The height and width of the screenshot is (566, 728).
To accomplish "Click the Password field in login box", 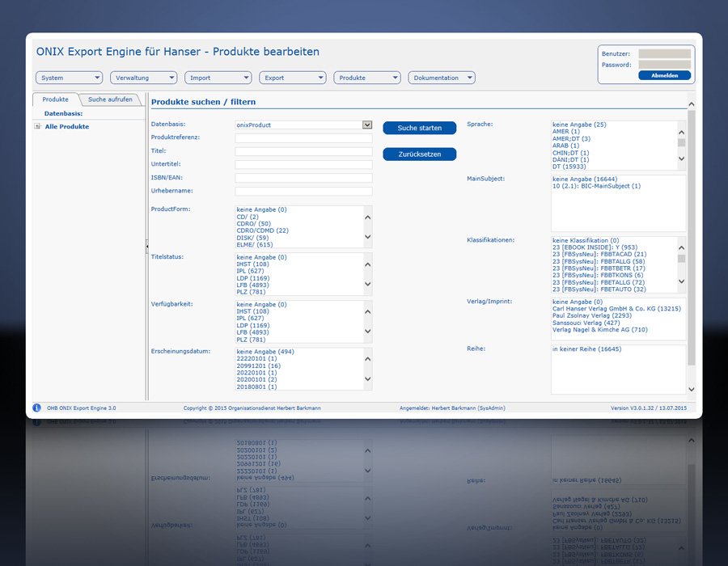I will coord(664,65).
